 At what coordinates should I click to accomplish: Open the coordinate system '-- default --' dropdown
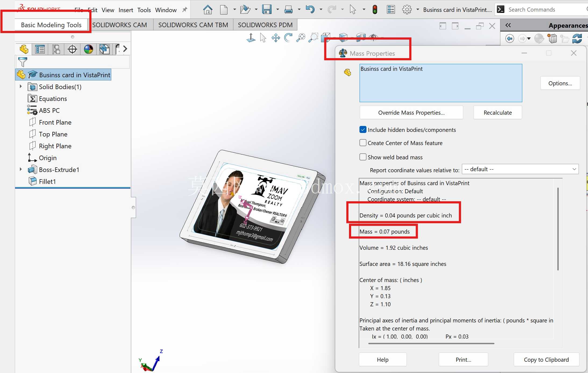coord(520,169)
